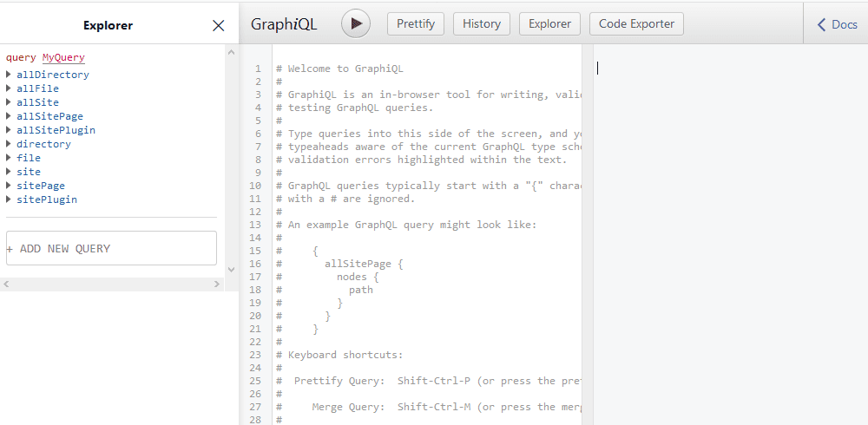Click the 'nodes {' line in editor
This screenshot has width=868, height=425.
(358, 277)
